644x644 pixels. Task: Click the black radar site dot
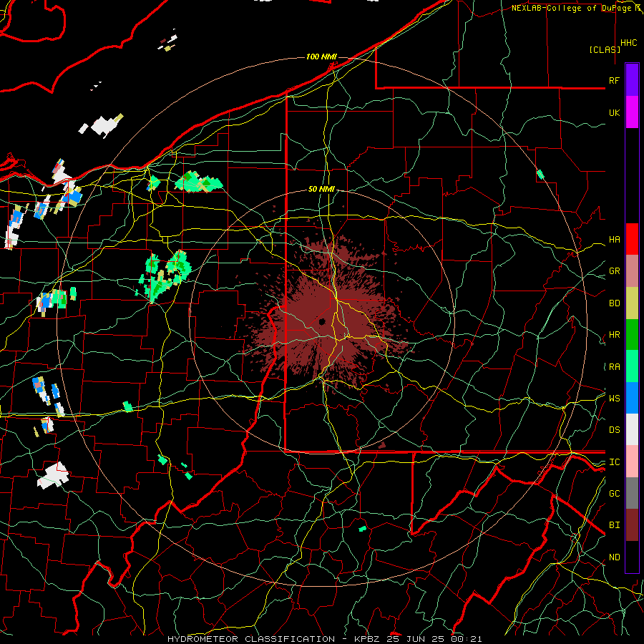click(x=322, y=321)
